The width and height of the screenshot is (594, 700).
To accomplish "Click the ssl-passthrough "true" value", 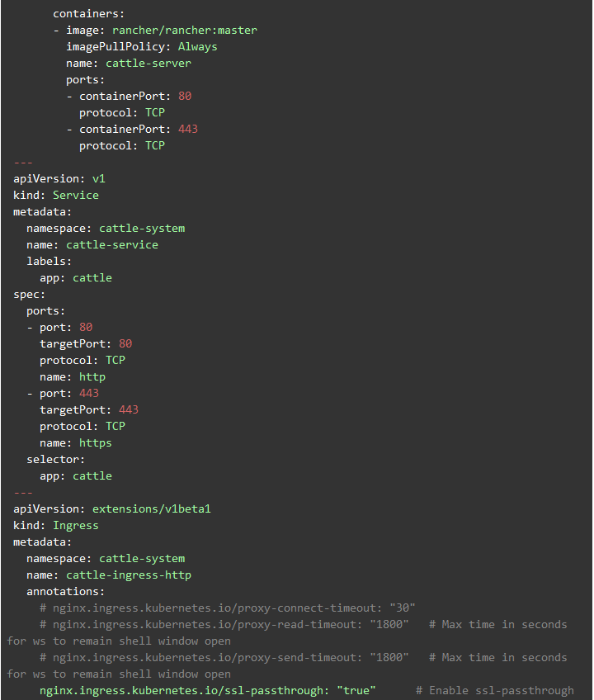I will 356,690.
